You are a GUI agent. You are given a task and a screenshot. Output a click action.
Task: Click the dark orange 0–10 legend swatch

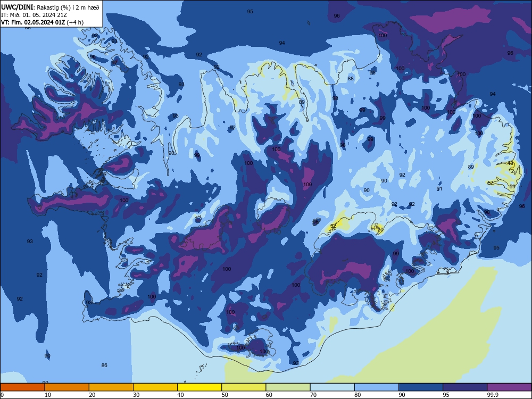(x=22, y=387)
